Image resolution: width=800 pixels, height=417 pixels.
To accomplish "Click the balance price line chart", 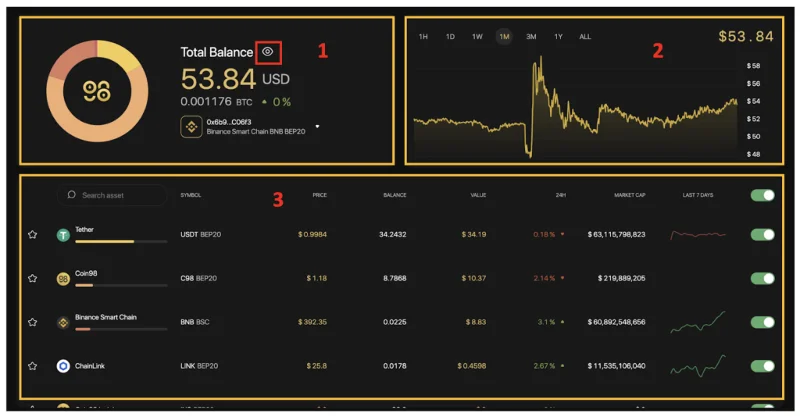I will pyautogui.click(x=576, y=107).
